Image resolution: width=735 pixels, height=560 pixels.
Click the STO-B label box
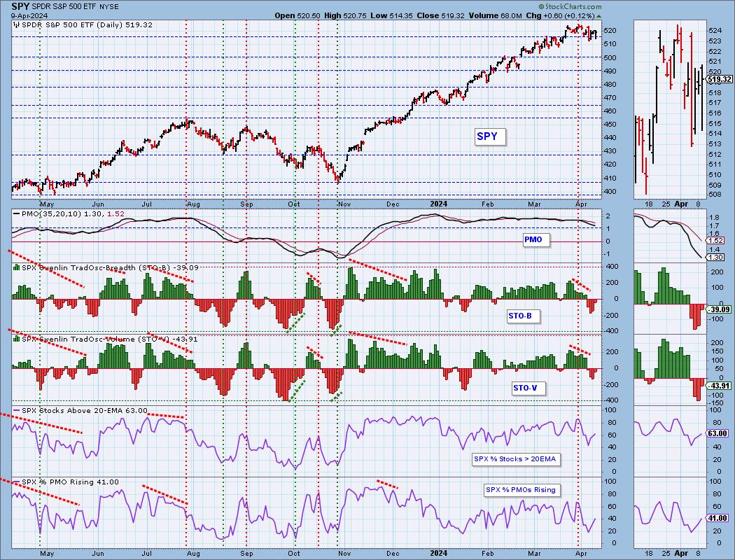[x=523, y=316]
